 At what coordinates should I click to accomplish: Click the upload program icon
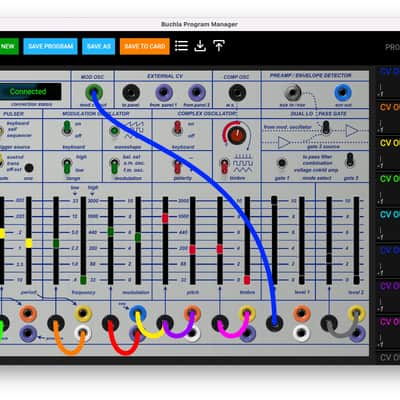pyautogui.click(x=219, y=46)
